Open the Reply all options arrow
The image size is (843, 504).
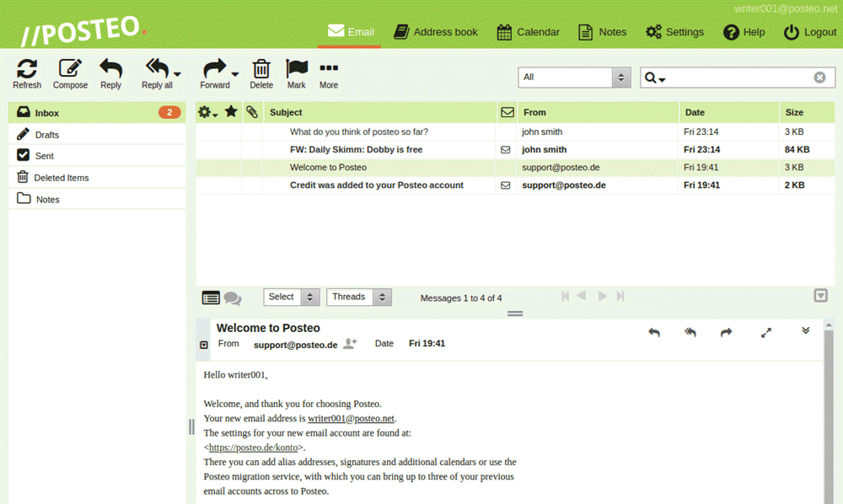tap(177, 73)
